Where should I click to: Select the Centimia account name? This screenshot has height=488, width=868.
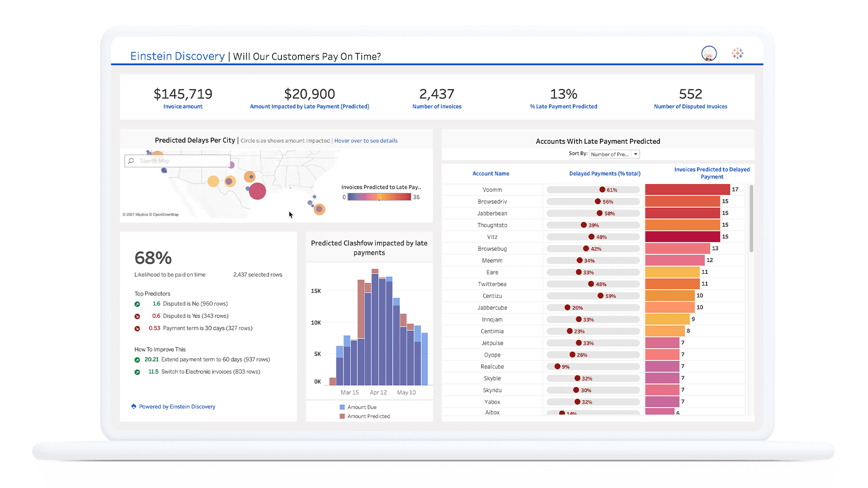(x=492, y=331)
